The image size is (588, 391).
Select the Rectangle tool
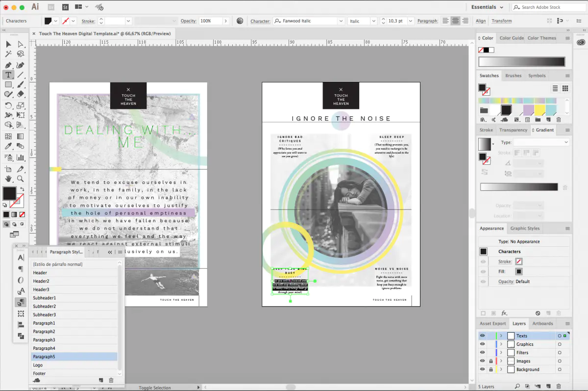coord(9,85)
